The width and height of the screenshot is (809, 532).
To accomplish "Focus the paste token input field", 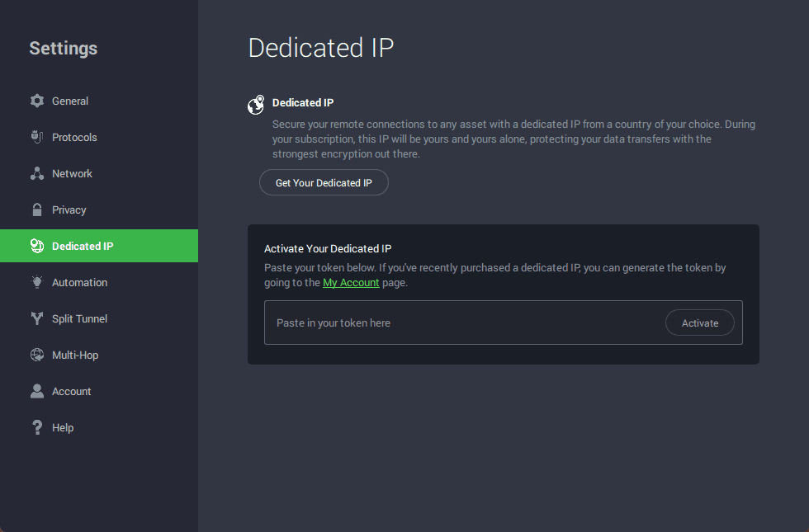I will 462,322.
